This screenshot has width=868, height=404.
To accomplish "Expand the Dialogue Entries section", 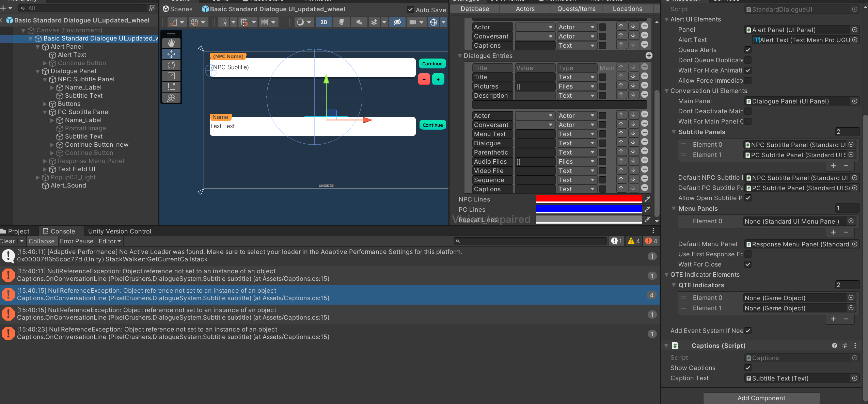I will pos(461,55).
